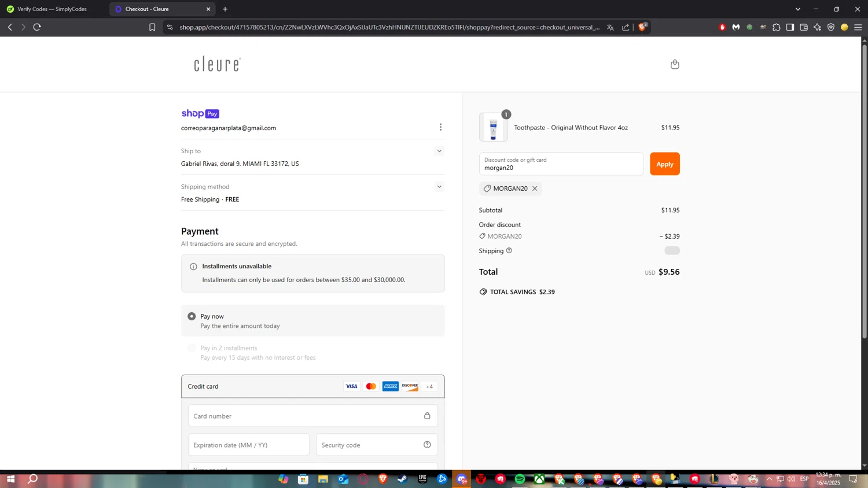Click the Toothpaste - Original Without Flavor text
Image resolution: width=868 pixels, height=488 pixels.
tap(571, 128)
